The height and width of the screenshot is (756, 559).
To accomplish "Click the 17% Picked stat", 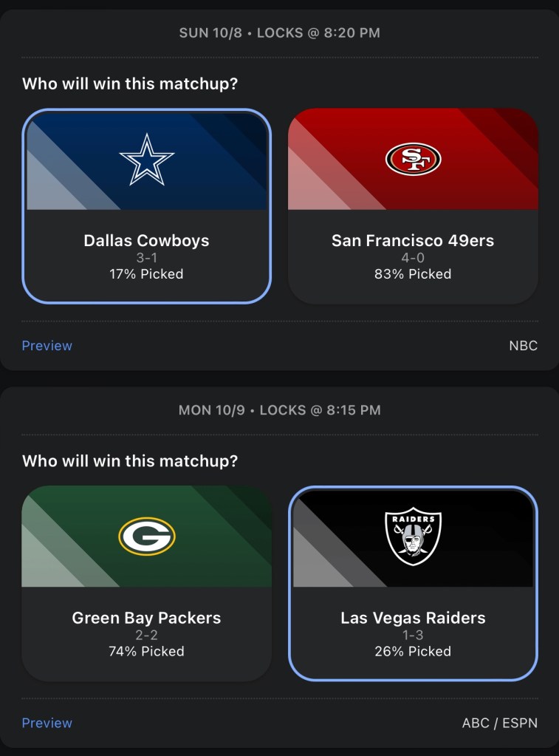I will coord(146,274).
